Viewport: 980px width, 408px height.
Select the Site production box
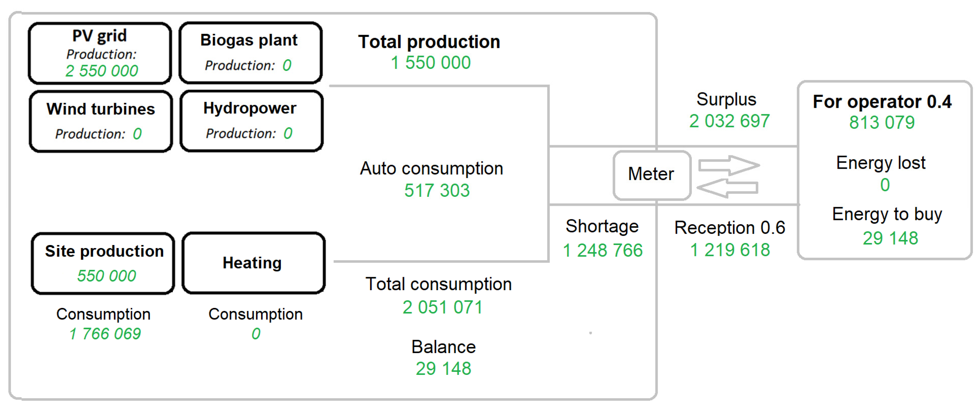(x=103, y=263)
